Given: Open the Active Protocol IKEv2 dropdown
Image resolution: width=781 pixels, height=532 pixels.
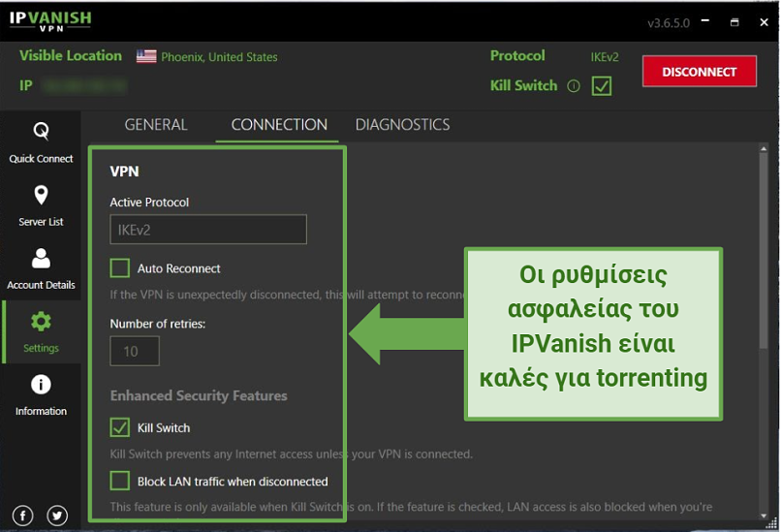Looking at the screenshot, I should (x=208, y=230).
